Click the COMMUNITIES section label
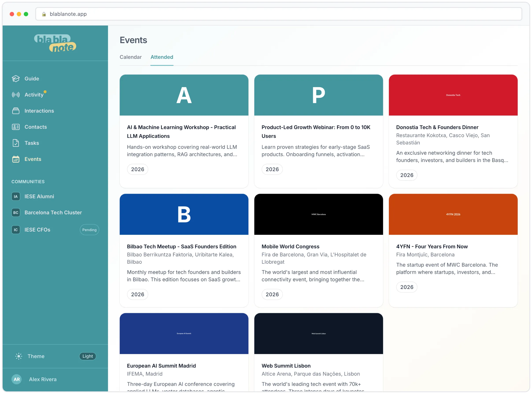532x394 pixels. 28,182
